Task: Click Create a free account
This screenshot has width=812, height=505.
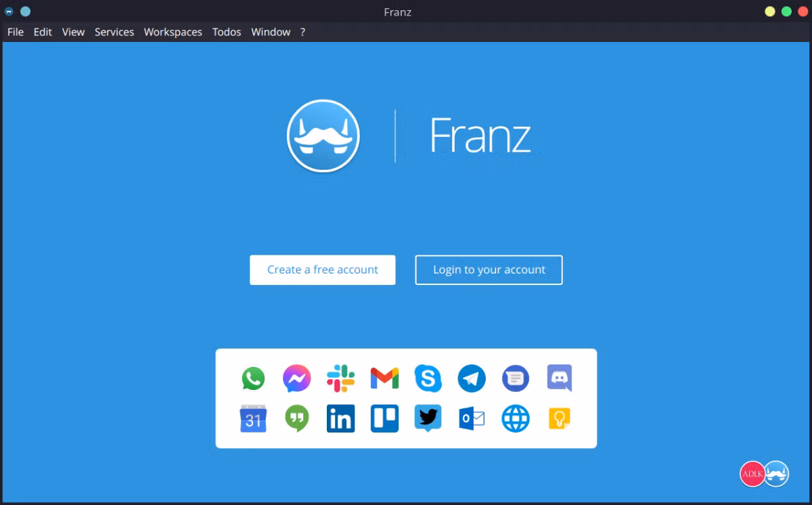Action: [323, 269]
